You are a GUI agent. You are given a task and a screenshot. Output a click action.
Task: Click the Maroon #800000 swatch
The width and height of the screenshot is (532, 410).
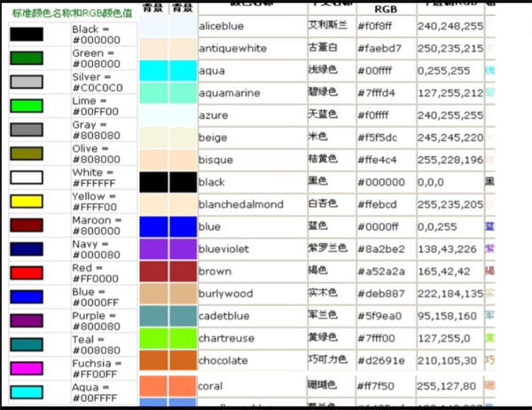point(27,225)
